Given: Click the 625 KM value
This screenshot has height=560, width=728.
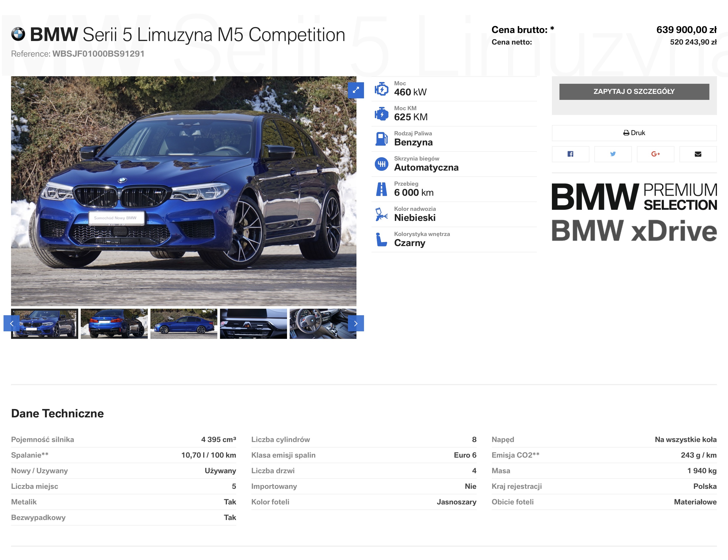Looking at the screenshot, I should coord(411,117).
